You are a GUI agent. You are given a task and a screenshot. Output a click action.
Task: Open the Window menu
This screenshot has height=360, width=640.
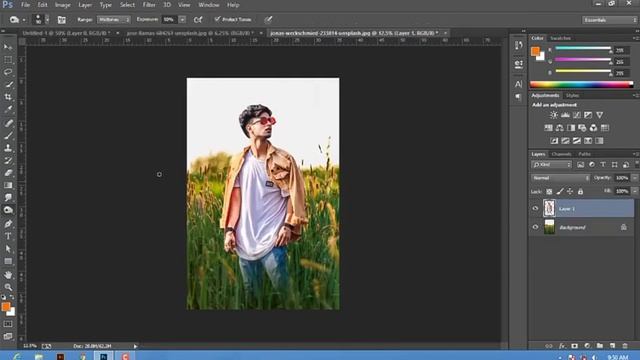[x=209, y=5]
